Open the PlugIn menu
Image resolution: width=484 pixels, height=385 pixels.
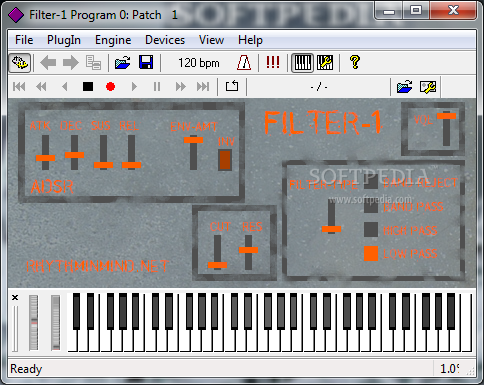64,40
